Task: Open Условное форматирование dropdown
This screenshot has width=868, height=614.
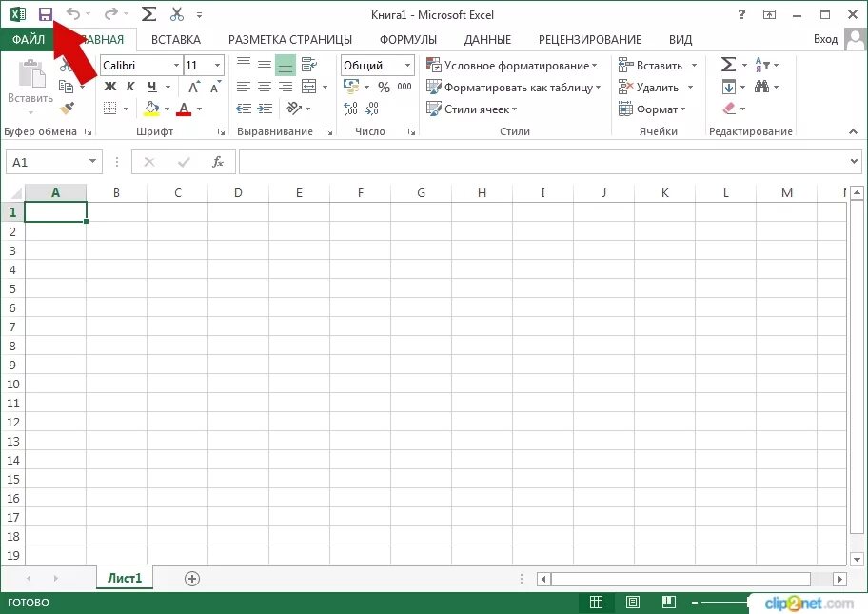Action: click(x=511, y=66)
